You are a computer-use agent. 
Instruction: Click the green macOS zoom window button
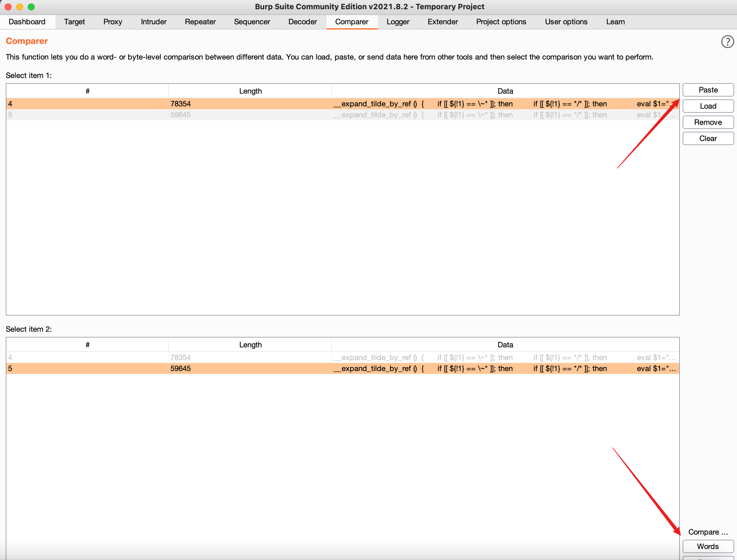(x=31, y=7)
